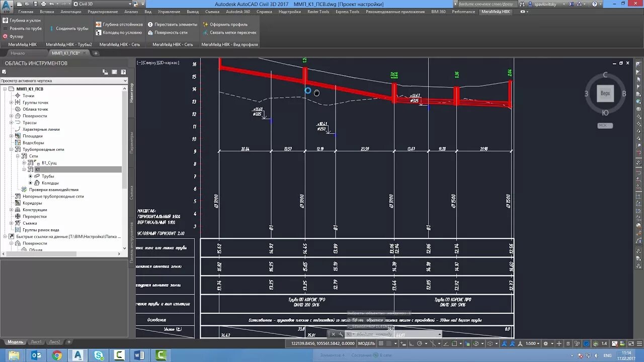644x362 pixels.
Task: Click Поверхность сети tool
Action: coord(168,32)
